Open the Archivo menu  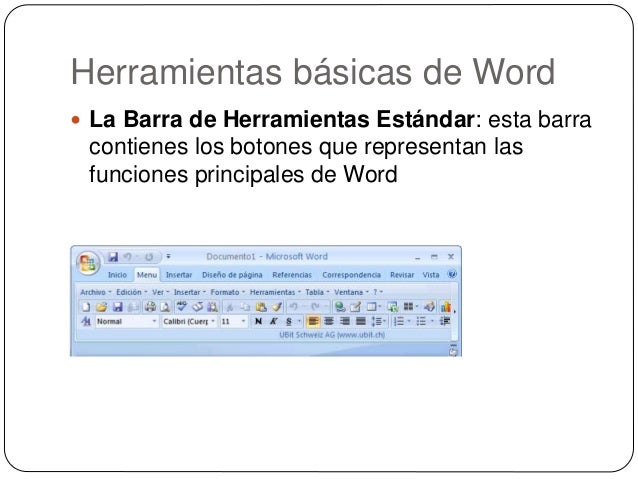tap(96, 292)
